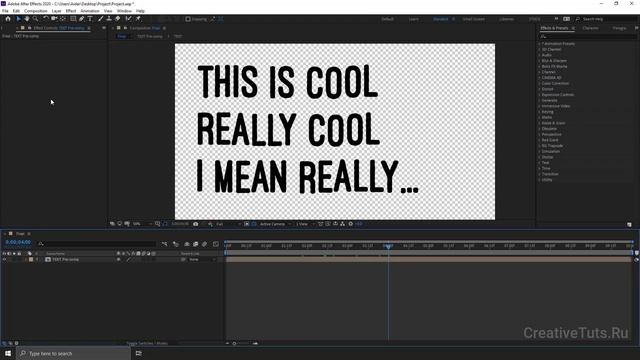
Task: Click the Home icon in the toolbar
Action: click(8, 19)
